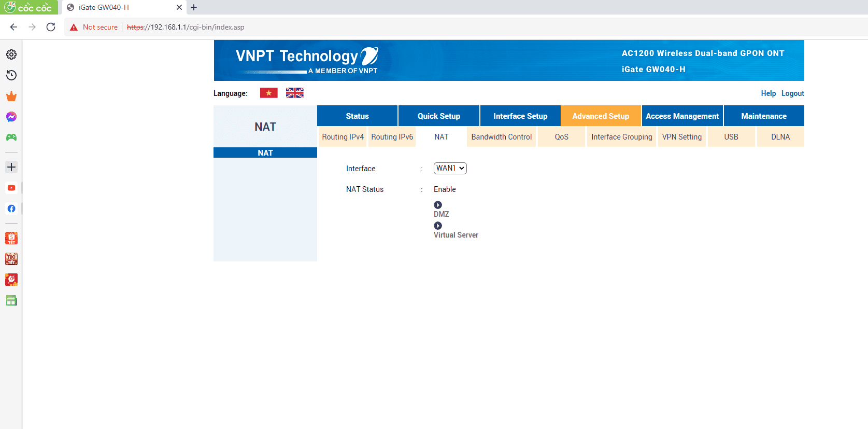Click the Help link
Screen dimensions: 868x429
click(x=769, y=93)
